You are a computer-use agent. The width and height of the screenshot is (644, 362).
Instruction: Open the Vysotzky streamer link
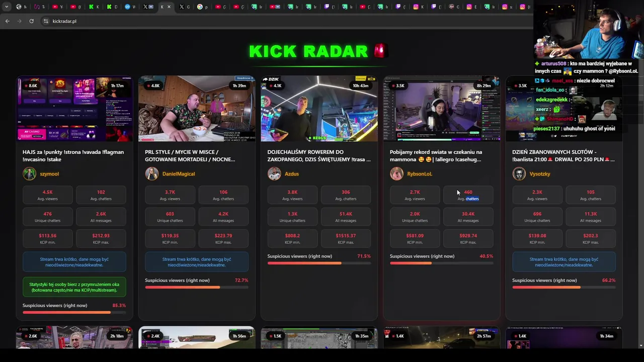click(x=540, y=174)
